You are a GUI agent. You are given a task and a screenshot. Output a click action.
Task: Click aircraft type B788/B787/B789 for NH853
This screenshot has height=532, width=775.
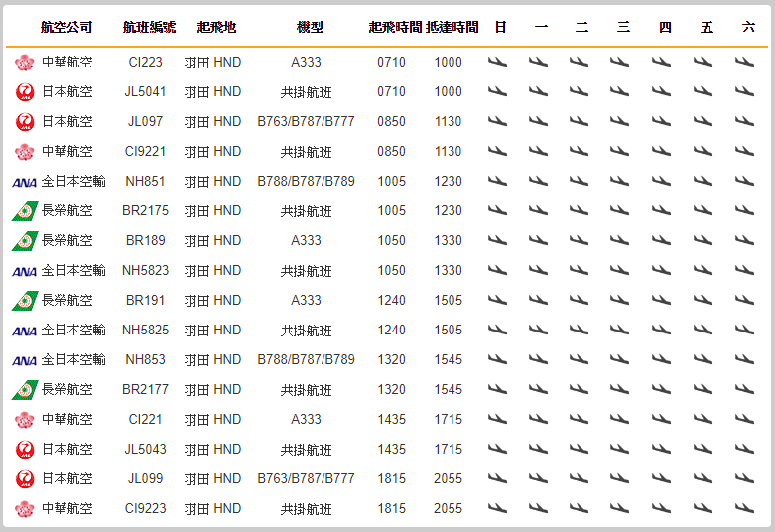[306, 359]
